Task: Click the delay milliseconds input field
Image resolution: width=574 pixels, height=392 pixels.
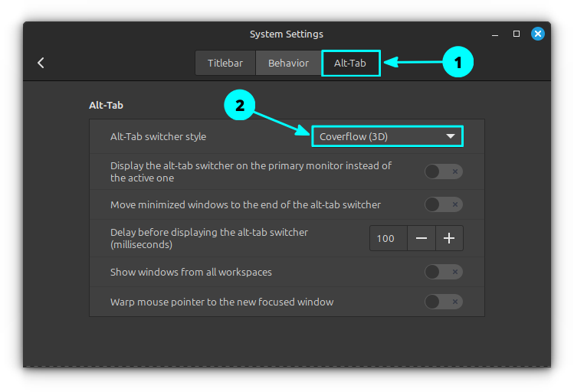Action: click(x=386, y=238)
